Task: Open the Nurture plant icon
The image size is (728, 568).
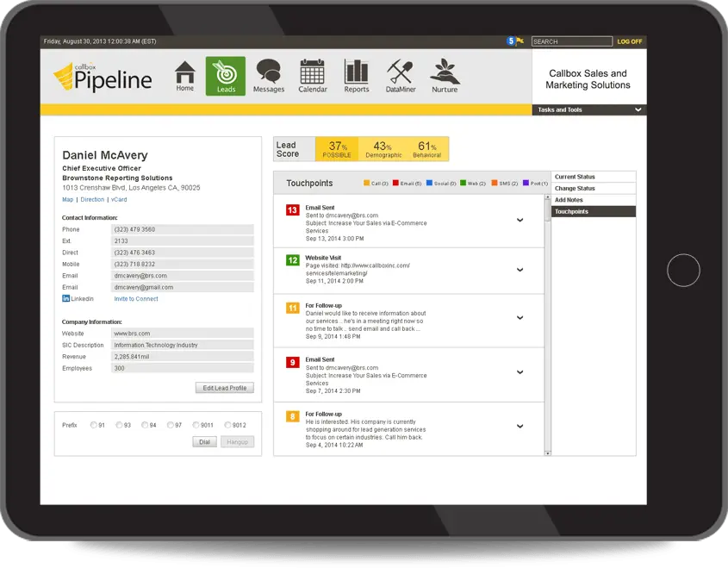Action: point(445,76)
